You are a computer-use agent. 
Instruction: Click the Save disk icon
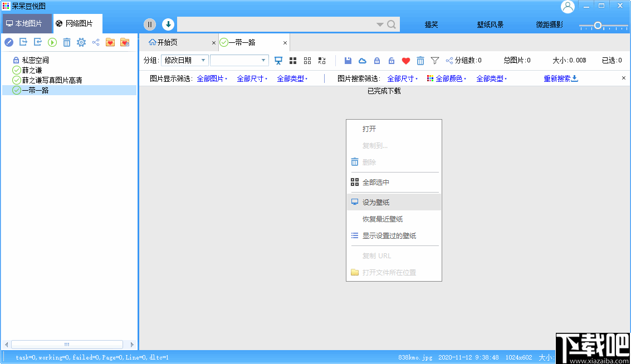[x=348, y=60]
